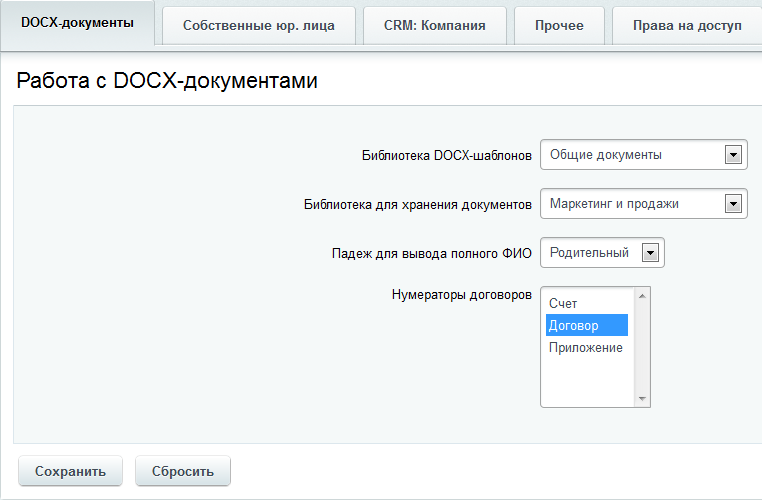
Task: Expand the Общие документы dropdown
Action: pyautogui.click(x=643, y=155)
